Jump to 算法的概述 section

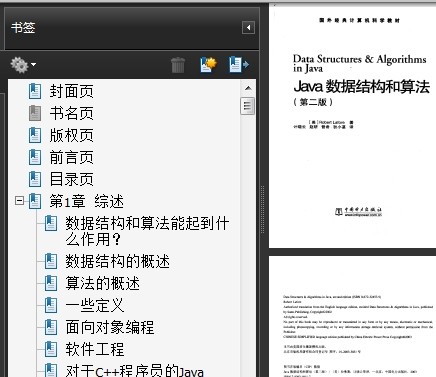pos(102,283)
